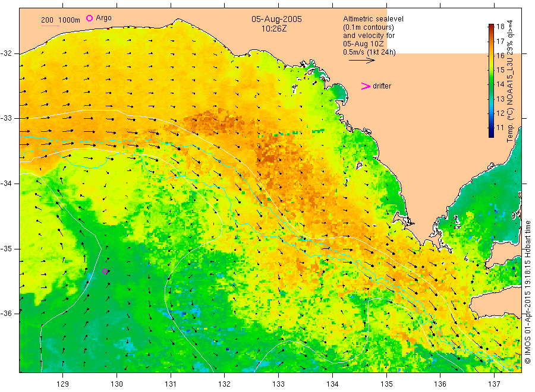Click the longitude label 131
This screenshot has width=535, height=392.
[x=171, y=384]
